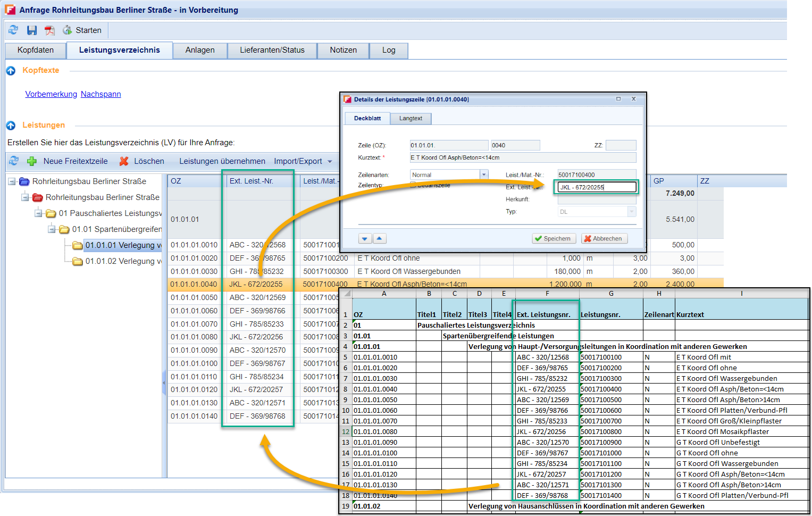Click the Starten run icon
The height and width of the screenshot is (516, 812).
coord(68,30)
